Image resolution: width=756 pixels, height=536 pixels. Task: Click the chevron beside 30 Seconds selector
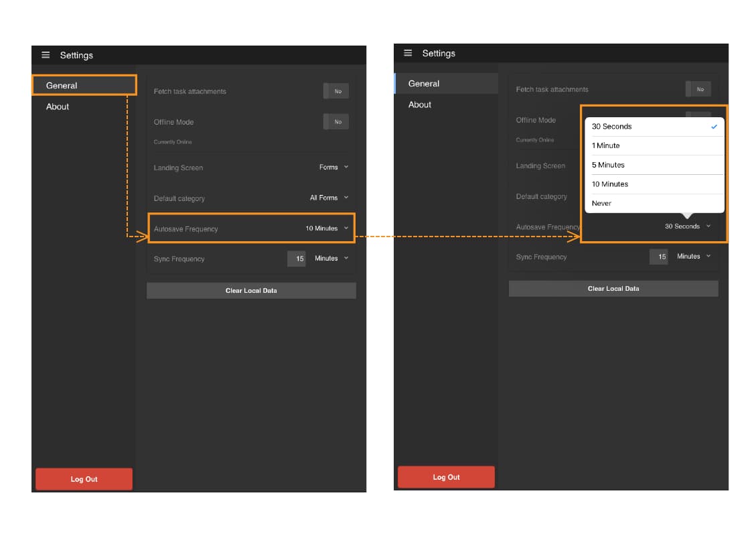click(x=709, y=226)
